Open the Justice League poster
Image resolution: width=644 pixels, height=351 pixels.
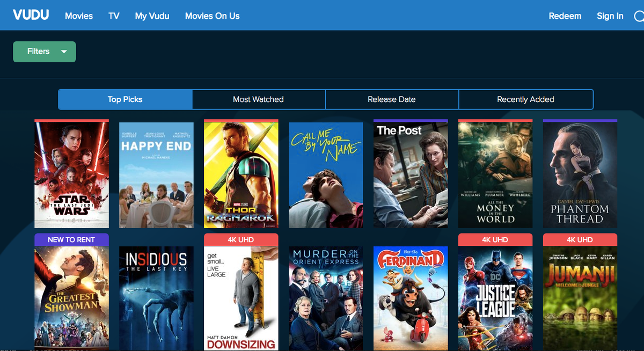click(495, 298)
